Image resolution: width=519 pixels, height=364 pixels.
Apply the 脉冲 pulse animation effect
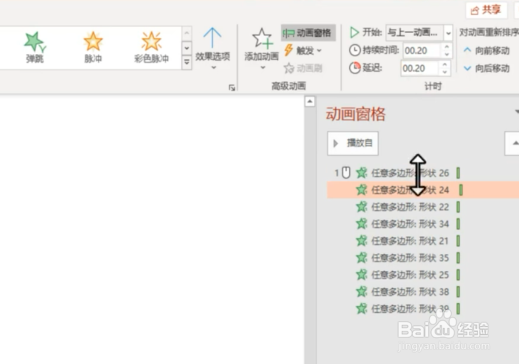[x=93, y=47]
